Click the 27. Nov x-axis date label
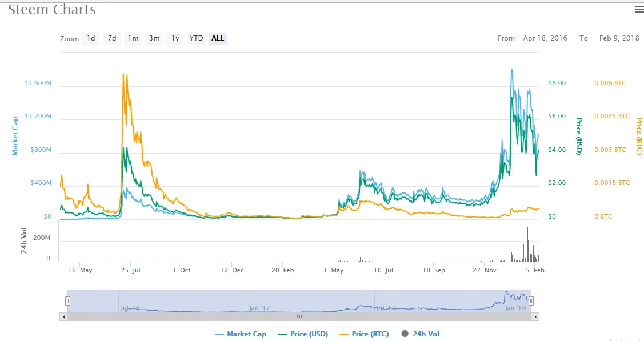 [x=484, y=270]
